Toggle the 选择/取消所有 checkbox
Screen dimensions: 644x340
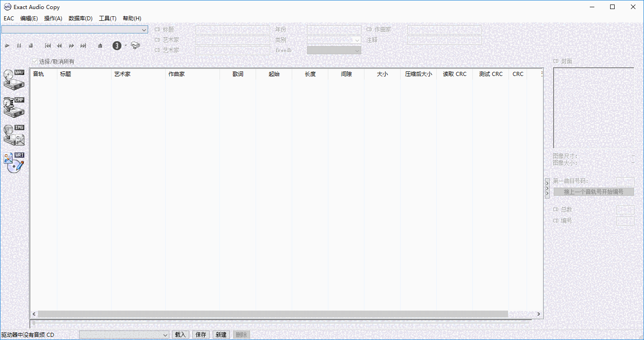click(35, 61)
